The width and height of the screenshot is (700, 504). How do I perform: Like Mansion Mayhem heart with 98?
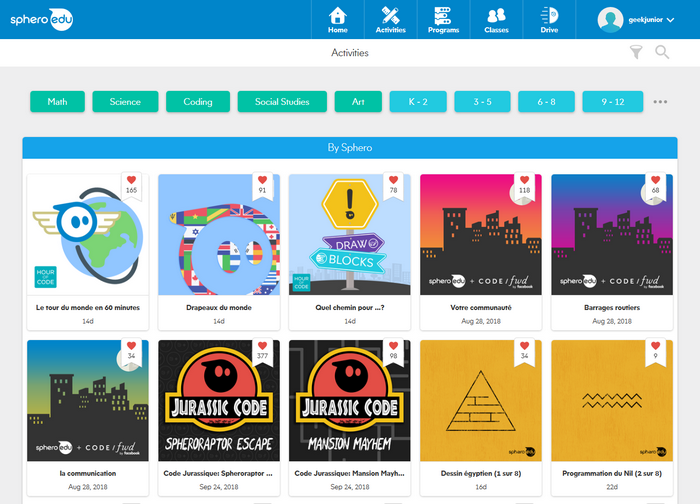click(393, 346)
